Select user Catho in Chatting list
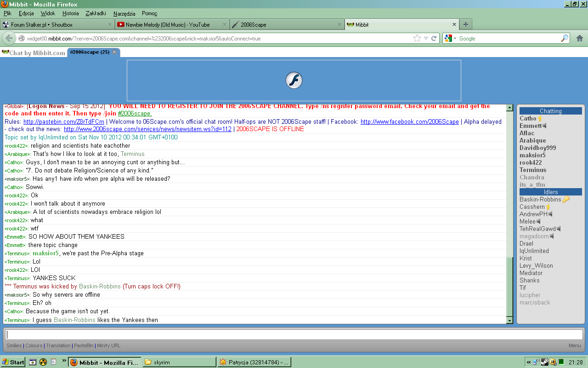This screenshot has width=588, height=368. (528, 118)
